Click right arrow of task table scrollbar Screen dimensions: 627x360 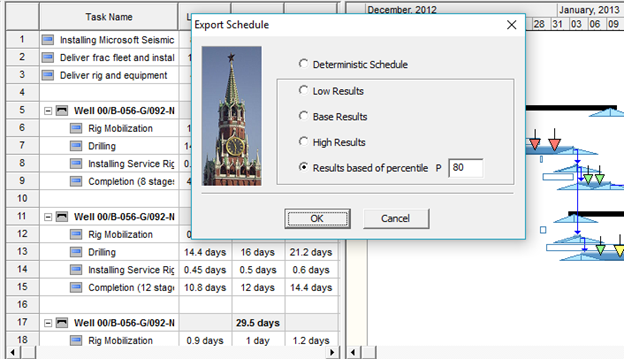pyautogui.click(x=331, y=352)
